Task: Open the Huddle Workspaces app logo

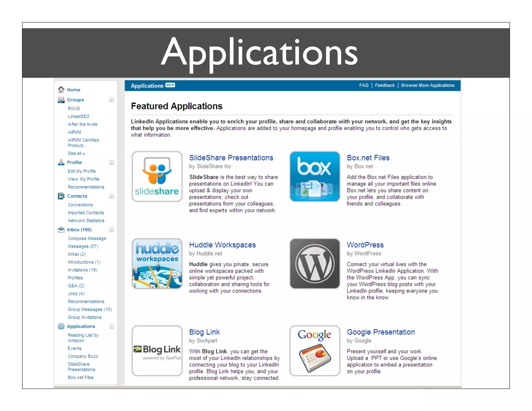Action: [157, 264]
